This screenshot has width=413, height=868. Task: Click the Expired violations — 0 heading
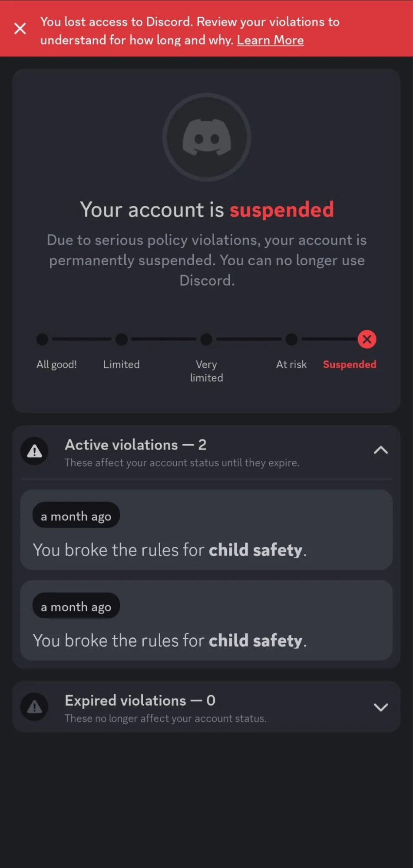140,700
